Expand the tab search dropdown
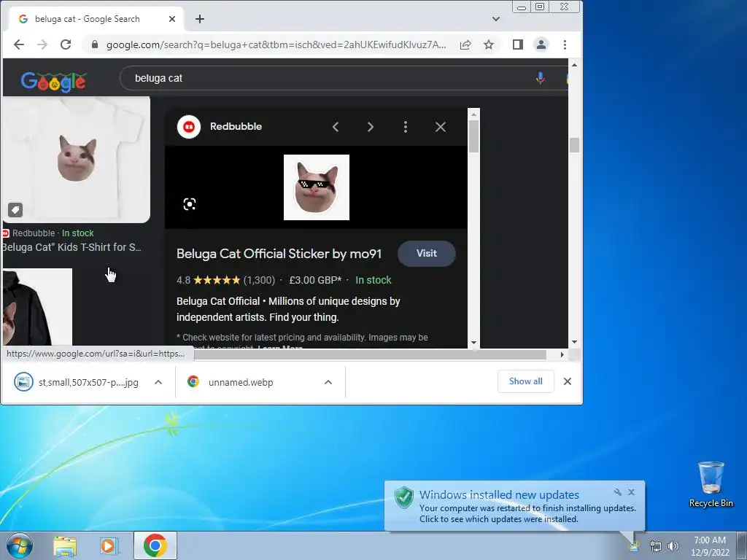Image resolution: width=747 pixels, height=560 pixels. pyautogui.click(x=496, y=19)
